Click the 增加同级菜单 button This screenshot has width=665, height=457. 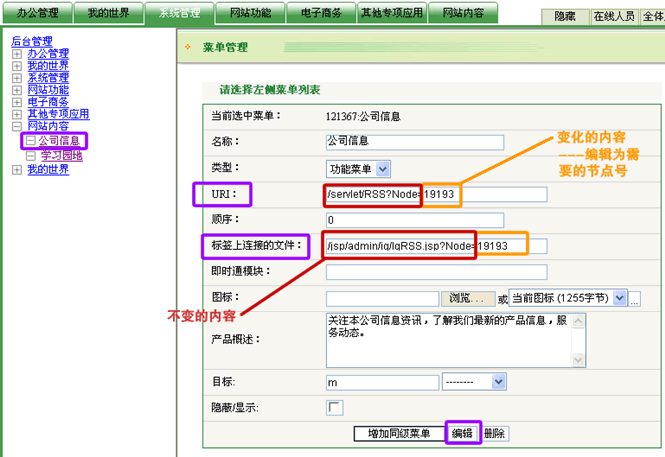coord(399,433)
